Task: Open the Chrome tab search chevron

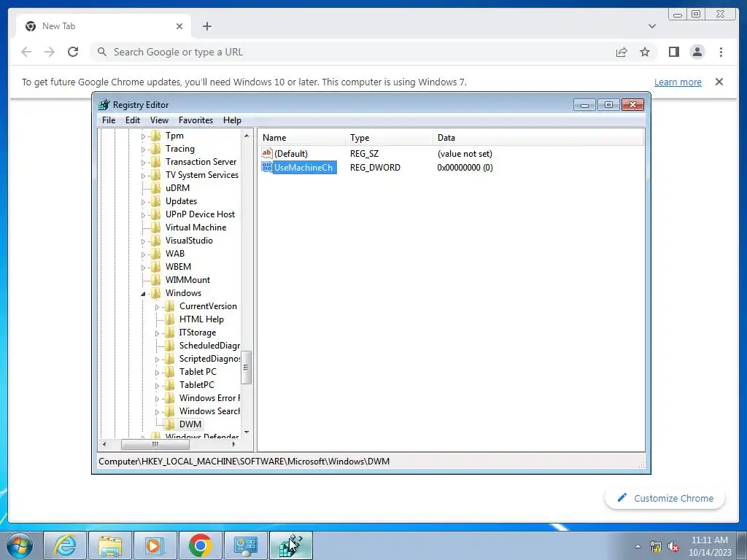Action: tap(652, 26)
